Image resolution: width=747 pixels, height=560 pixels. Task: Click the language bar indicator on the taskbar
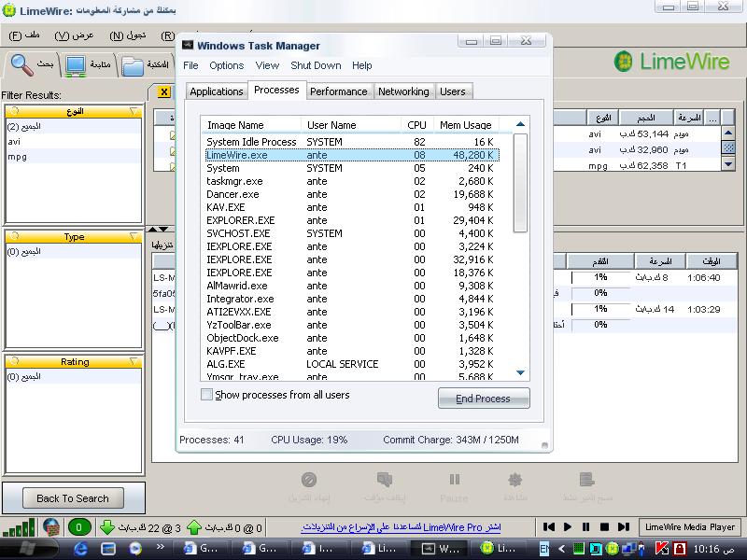coord(544,549)
